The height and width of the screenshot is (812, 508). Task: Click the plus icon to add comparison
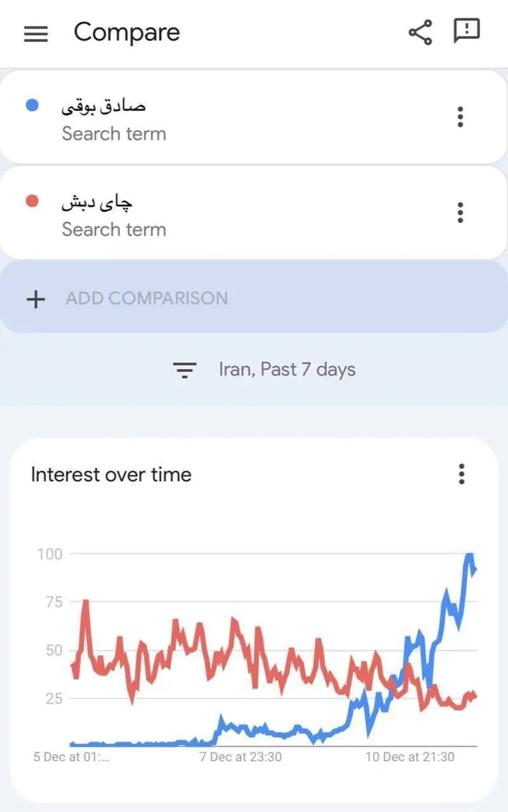click(x=36, y=299)
